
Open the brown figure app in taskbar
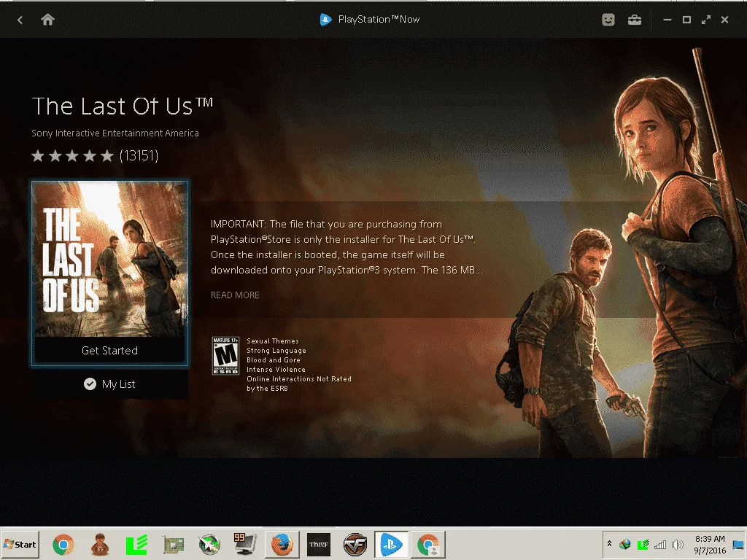point(100,545)
